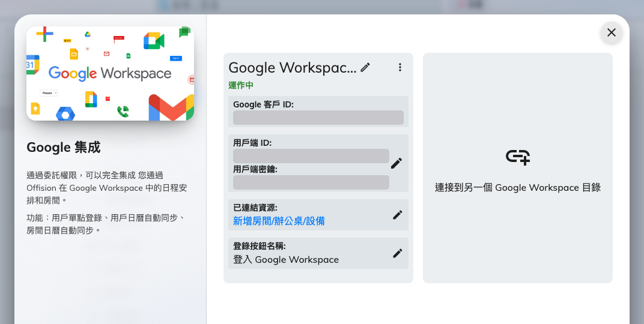Click the Google 客戶 ID field
This screenshot has width=644, height=324.
pyautogui.click(x=318, y=118)
